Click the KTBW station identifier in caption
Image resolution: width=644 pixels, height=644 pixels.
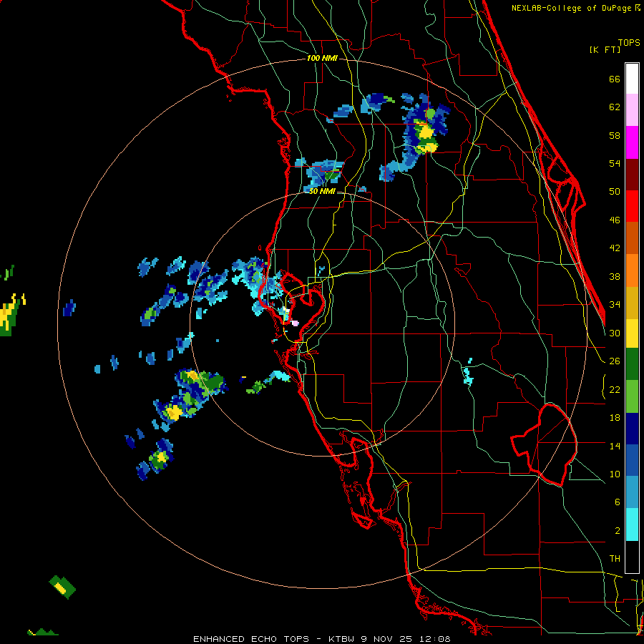[342, 639]
